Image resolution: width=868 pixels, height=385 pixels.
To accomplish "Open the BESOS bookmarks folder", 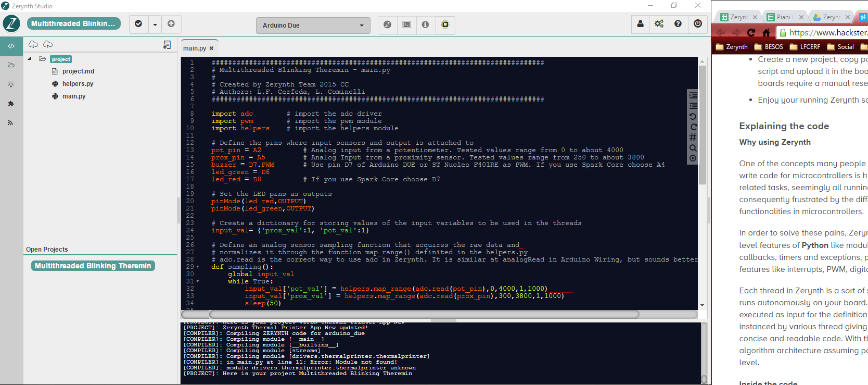I will tap(769, 47).
